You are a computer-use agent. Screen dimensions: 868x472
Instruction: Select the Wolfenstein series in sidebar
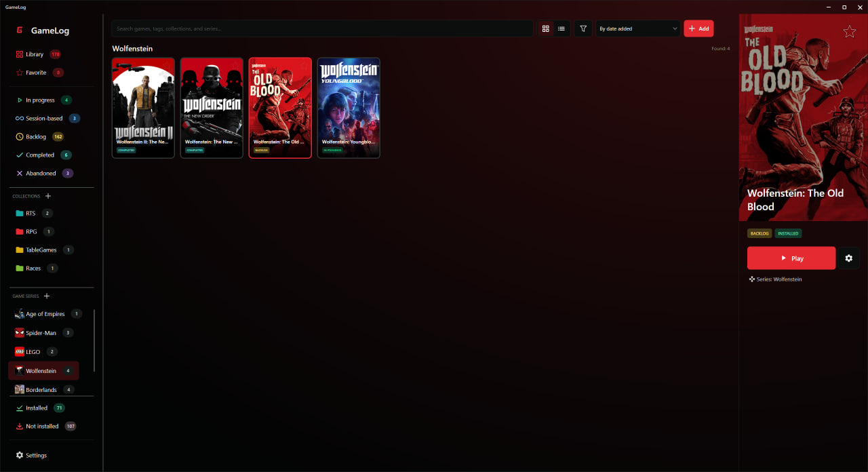(43, 371)
